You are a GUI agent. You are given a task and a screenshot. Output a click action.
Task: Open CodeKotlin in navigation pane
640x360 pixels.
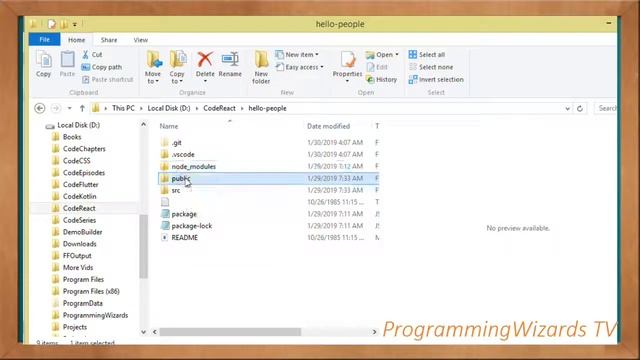(x=80, y=196)
